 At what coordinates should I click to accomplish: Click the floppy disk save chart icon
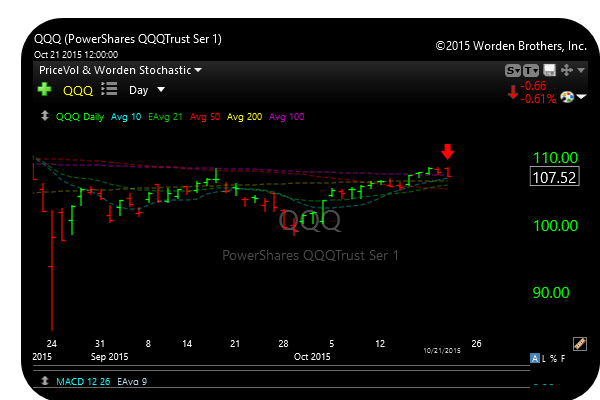tap(549, 70)
